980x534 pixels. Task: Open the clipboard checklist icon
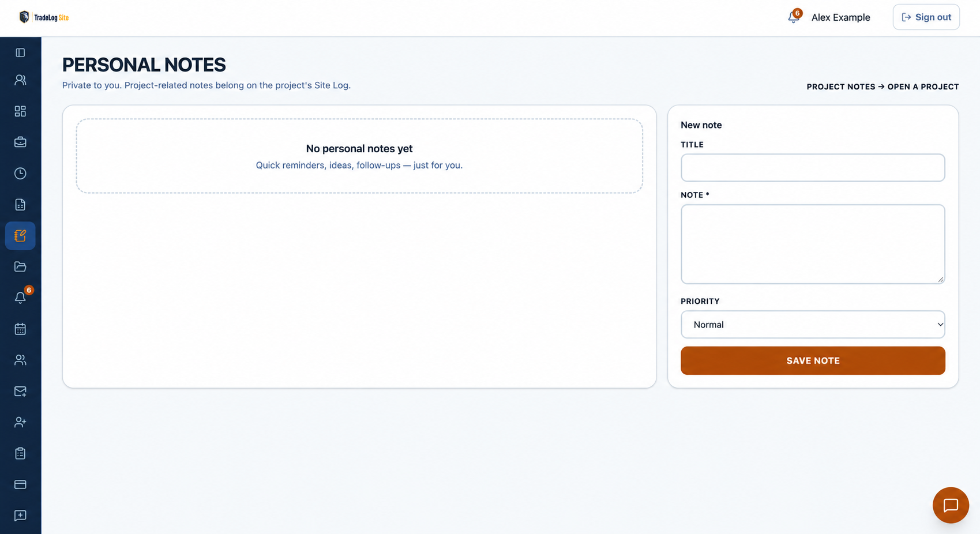tap(20, 453)
